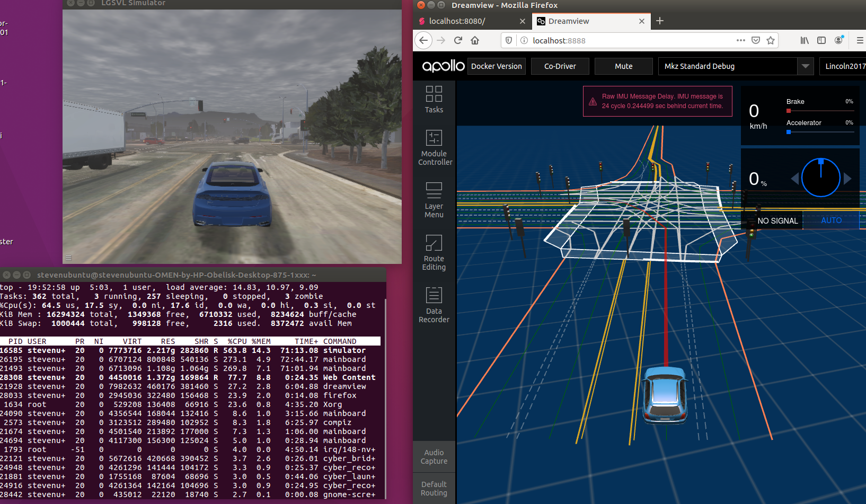Open the Data Recorder panel

(434, 305)
